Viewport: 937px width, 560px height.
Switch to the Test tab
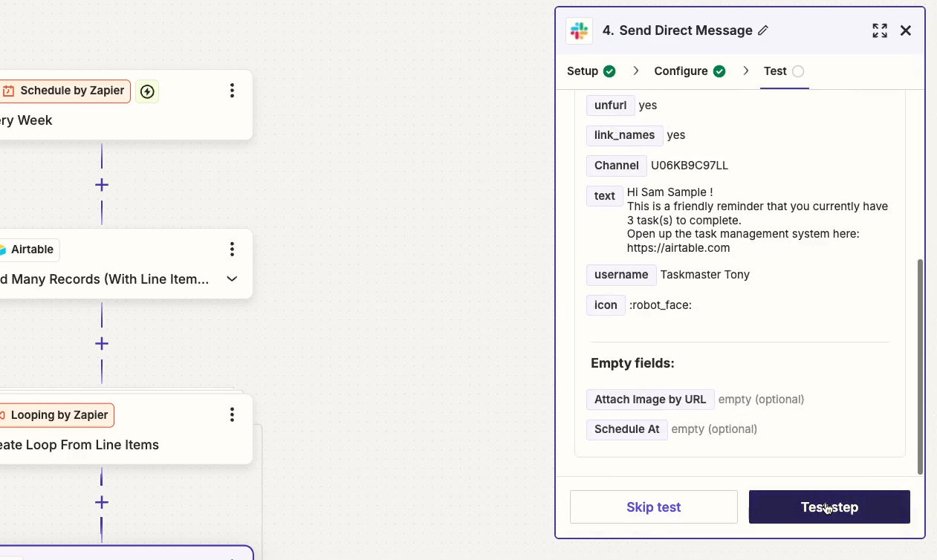(x=784, y=71)
